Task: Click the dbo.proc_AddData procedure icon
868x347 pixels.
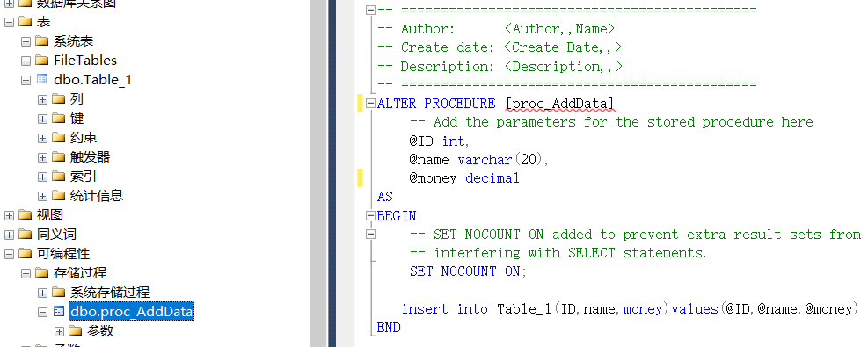Action: tap(59, 311)
